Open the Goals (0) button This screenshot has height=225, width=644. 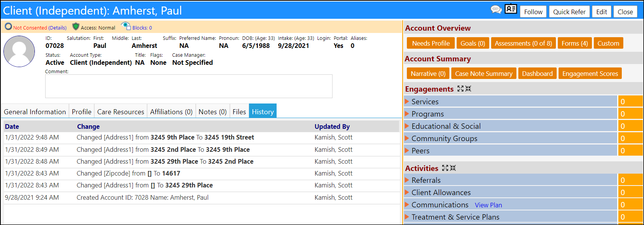(x=473, y=43)
